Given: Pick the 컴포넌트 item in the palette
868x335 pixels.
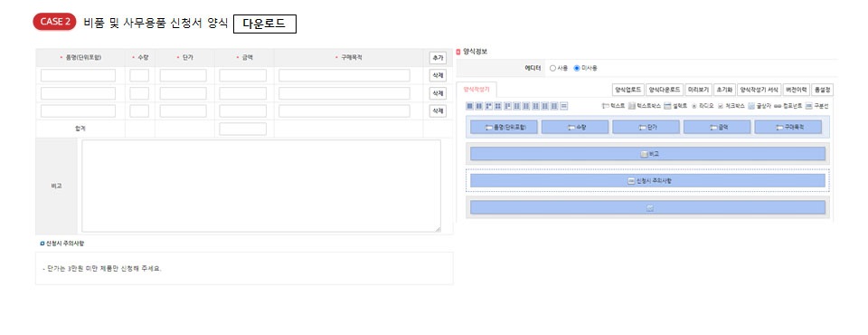Looking at the screenshot, I should click(788, 105).
